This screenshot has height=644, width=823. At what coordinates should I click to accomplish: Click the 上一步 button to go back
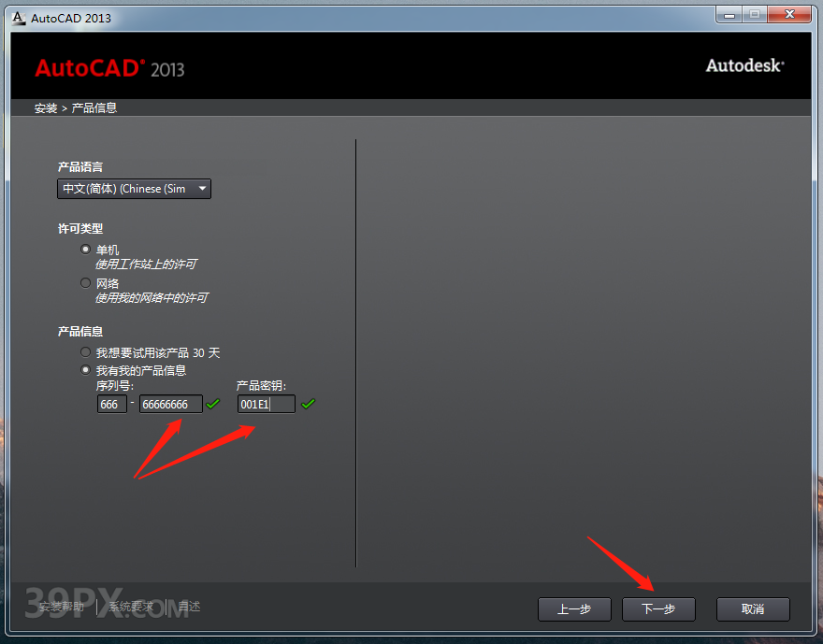tap(574, 609)
